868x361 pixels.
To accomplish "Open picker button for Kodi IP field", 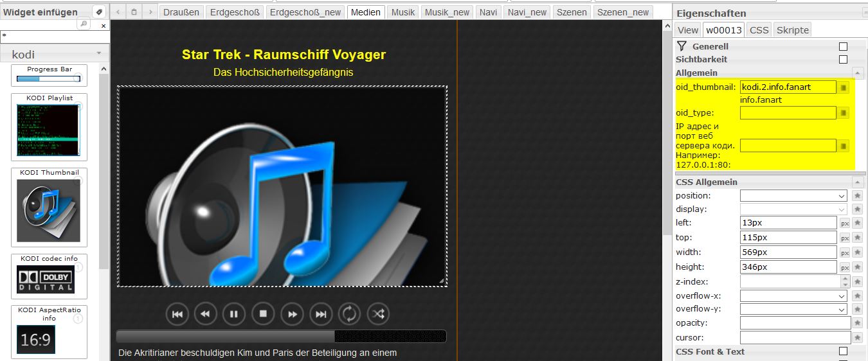I will (843, 146).
